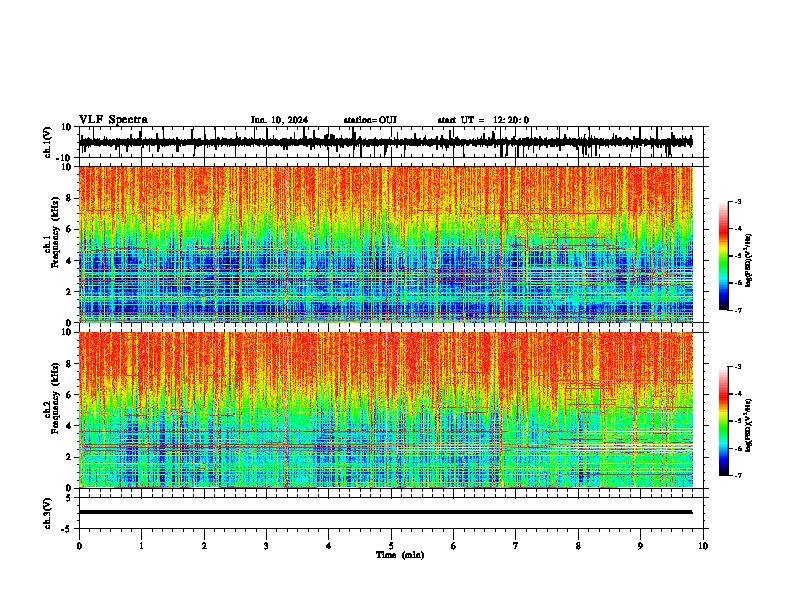792x612 pixels.
Task: Click the "station=OUJ" header text
Action: coord(370,120)
